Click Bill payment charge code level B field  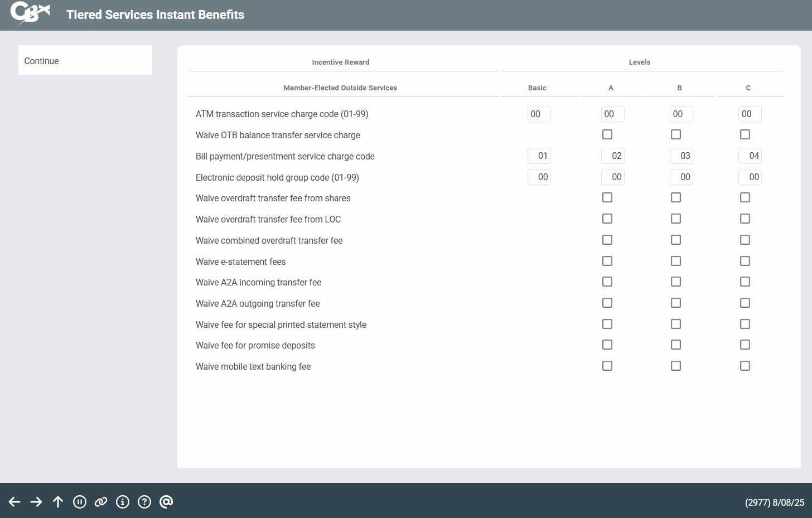click(681, 156)
